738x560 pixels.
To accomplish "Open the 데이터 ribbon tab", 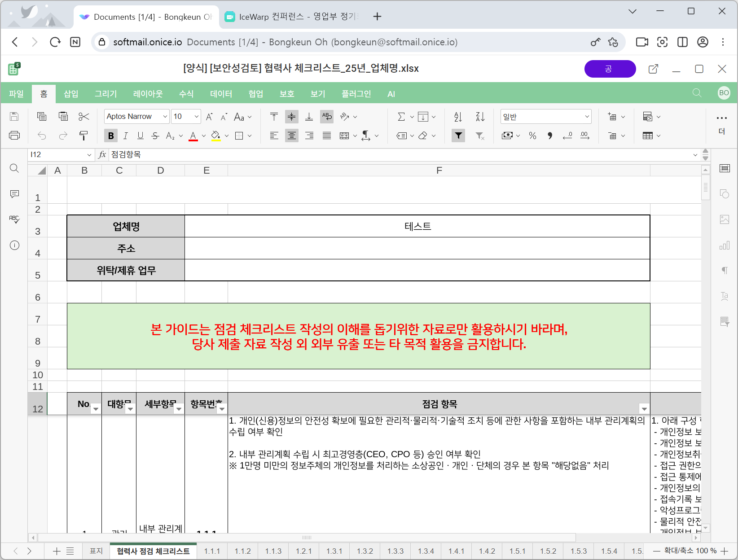I will tap(221, 94).
